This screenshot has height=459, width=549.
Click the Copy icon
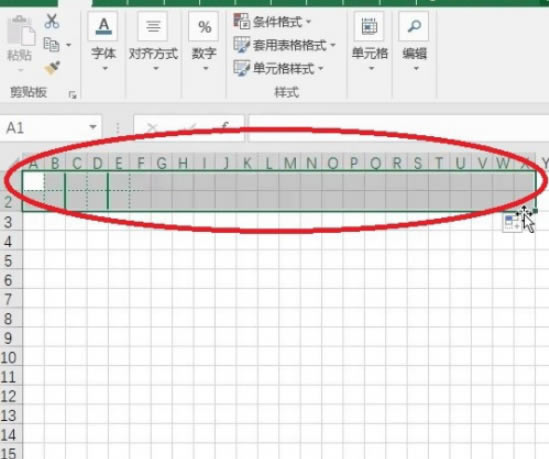click(51, 45)
